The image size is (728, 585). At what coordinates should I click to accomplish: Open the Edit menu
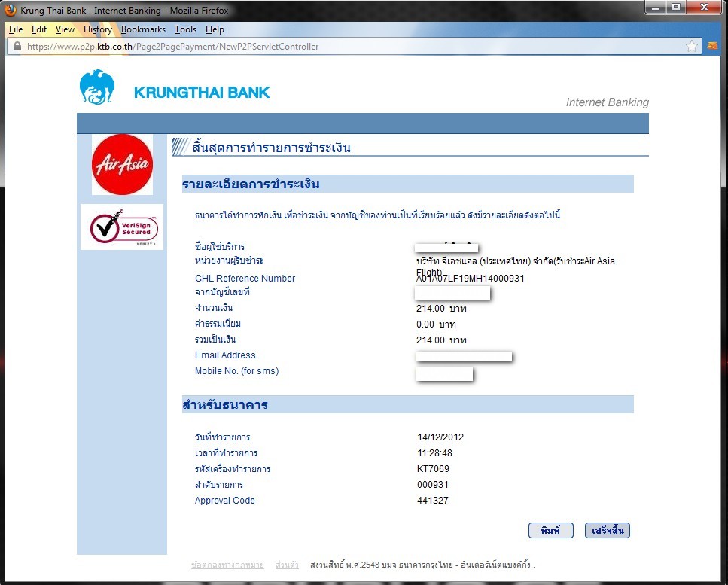[x=39, y=29]
